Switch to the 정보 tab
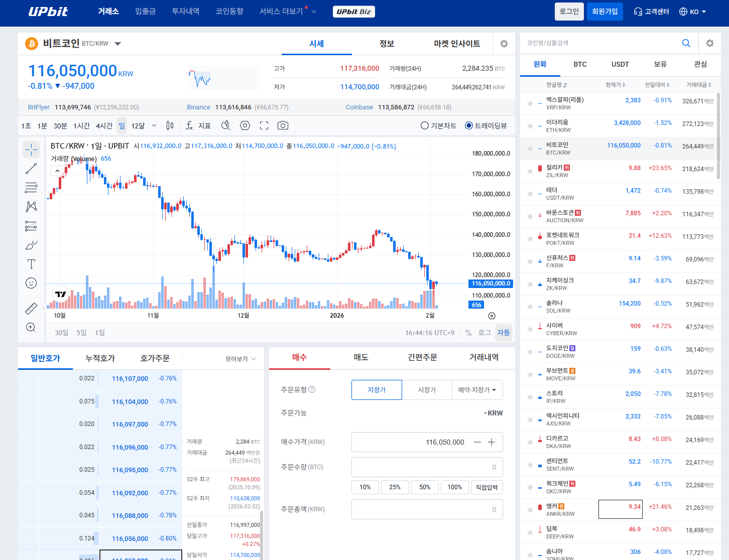Screen dimensions: 729x560 pyautogui.click(x=387, y=44)
